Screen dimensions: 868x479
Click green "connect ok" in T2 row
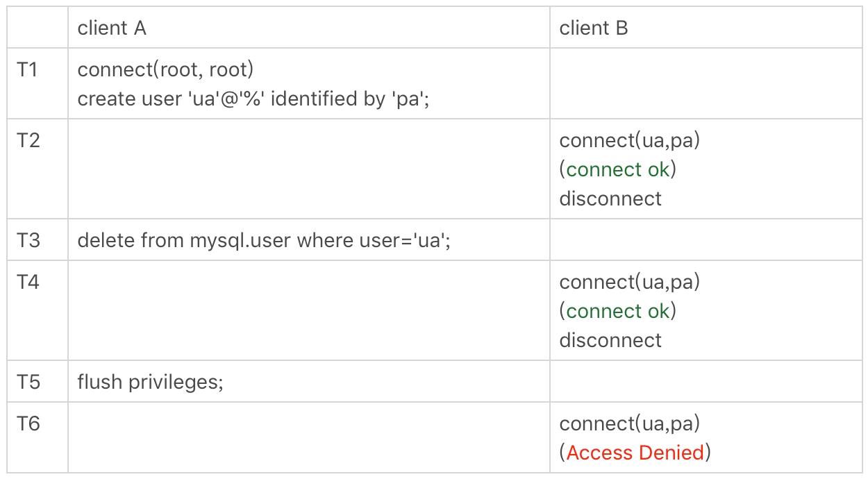pos(617,169)
